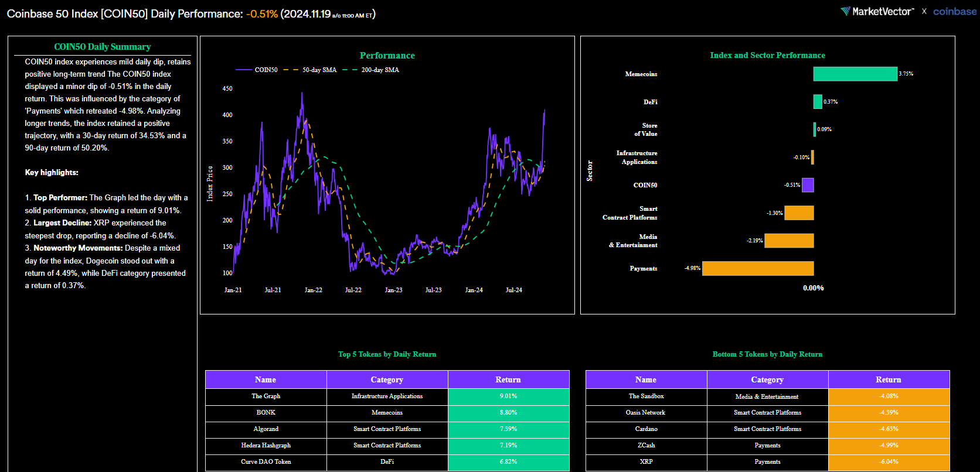Click the -4.08% return cell

[x=889, y=396]
